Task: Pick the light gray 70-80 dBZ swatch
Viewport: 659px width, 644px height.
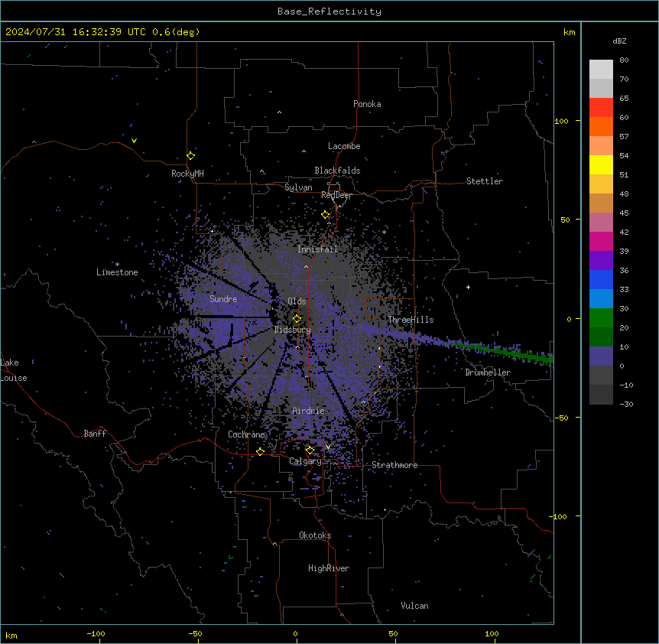Action: point(601,70)
